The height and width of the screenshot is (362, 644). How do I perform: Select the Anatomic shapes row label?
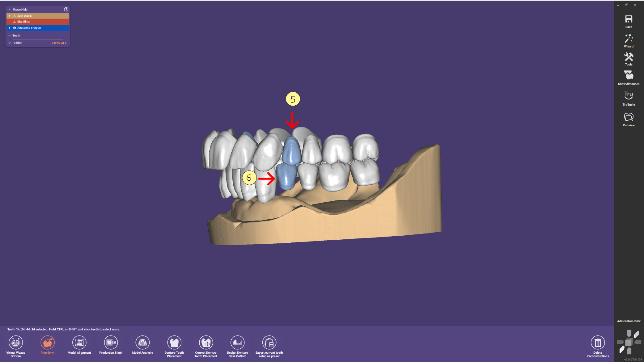(29, 28)
